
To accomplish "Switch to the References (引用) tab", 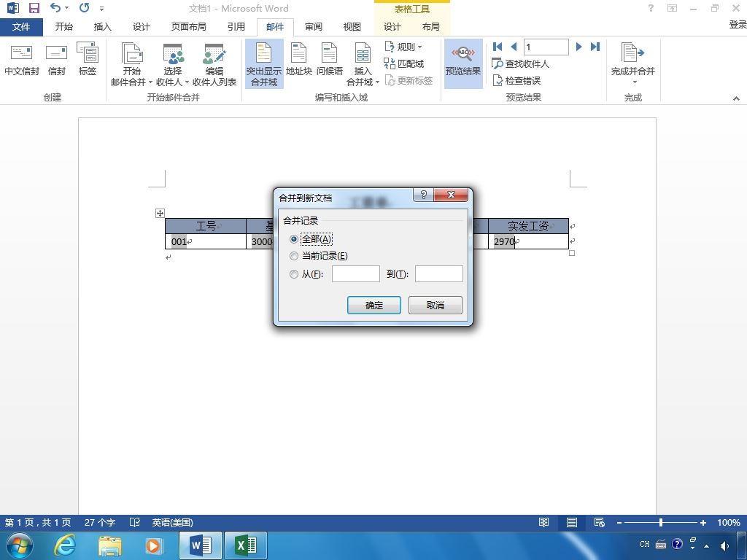I will (236, 27).
